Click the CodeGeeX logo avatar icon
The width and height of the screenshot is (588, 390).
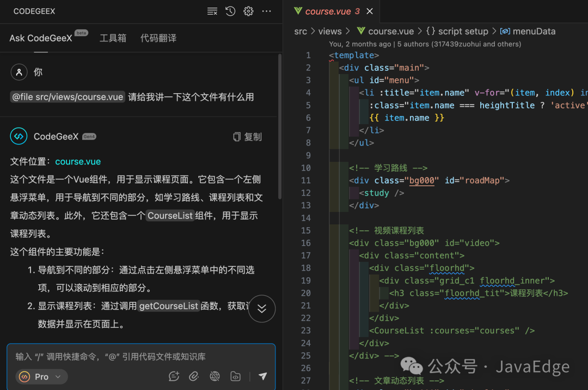tap(19, 136)
